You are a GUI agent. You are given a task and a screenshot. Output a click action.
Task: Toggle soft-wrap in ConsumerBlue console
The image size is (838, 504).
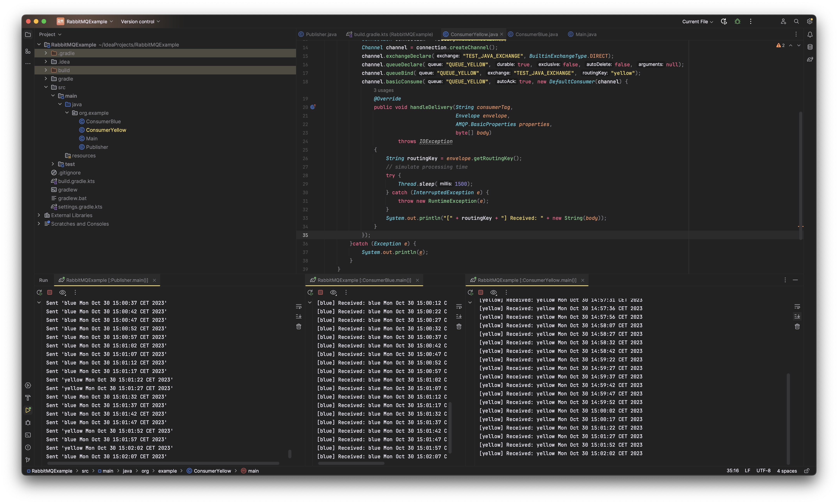coord(459,307)
